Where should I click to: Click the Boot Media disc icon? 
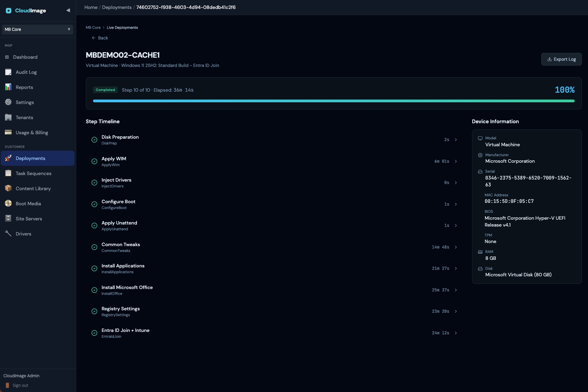pos(8,204)
